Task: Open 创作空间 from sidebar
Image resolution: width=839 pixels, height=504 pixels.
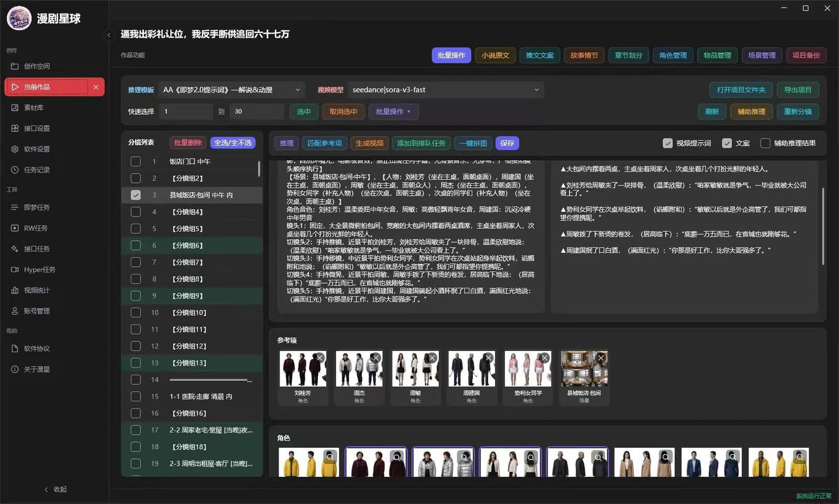Action: coord(55,66)
